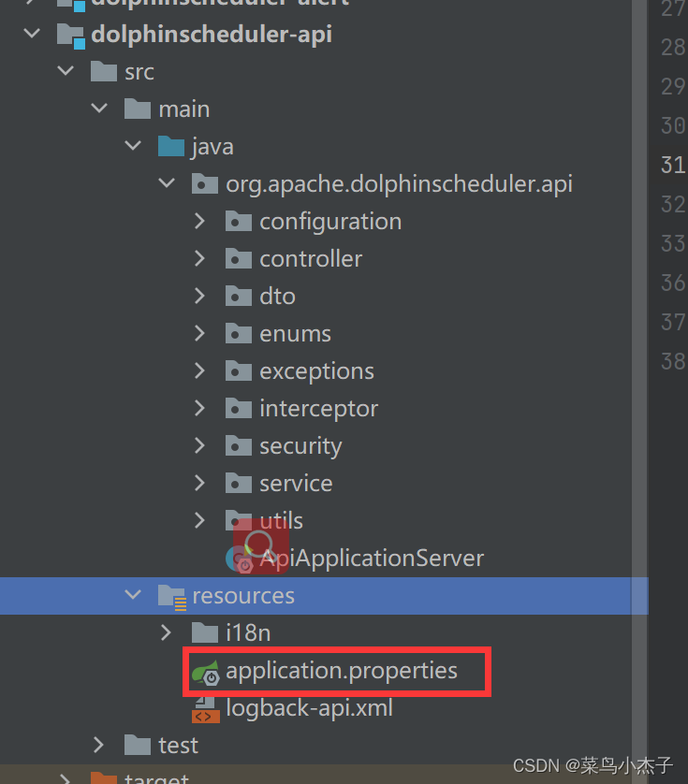The height and width of the screenshot is (784, 688).
Task: Select the enums package label
Action: point(295,334)
